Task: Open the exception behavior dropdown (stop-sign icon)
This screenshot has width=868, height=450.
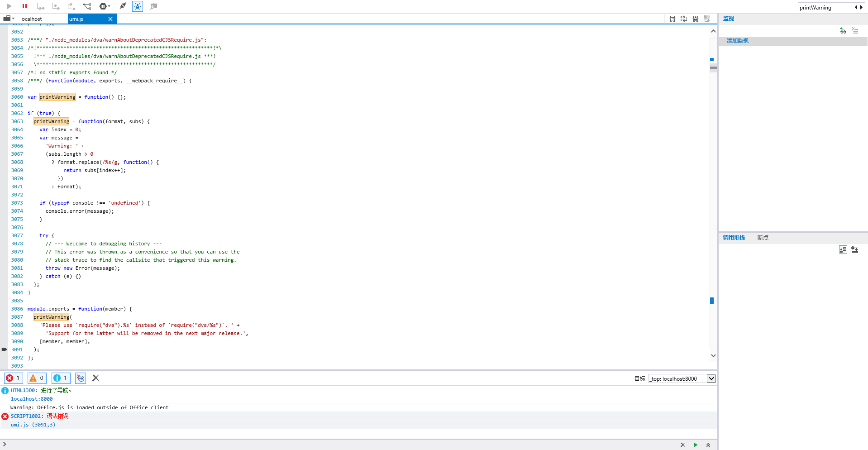Action: pyautogui.click(x=105, y=6)
